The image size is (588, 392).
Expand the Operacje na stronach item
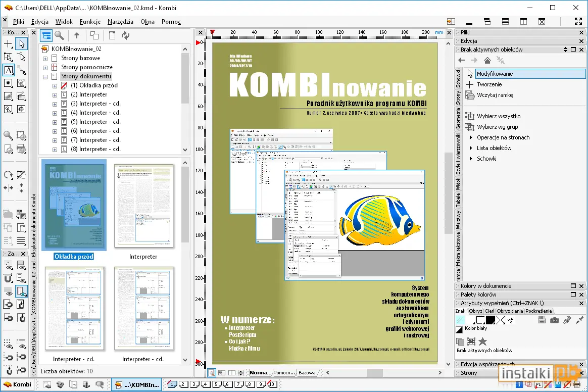point(471,137)
